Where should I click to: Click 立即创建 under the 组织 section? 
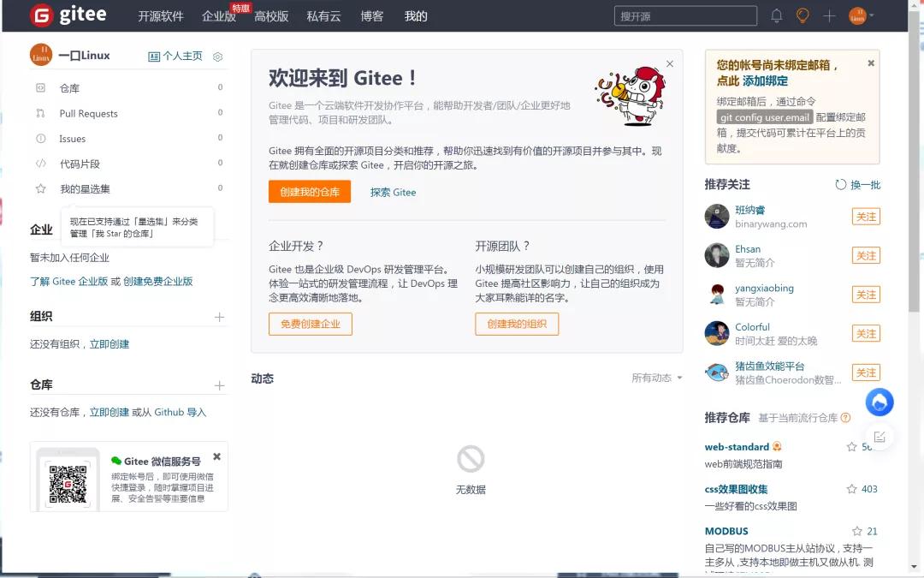[109, 344]
